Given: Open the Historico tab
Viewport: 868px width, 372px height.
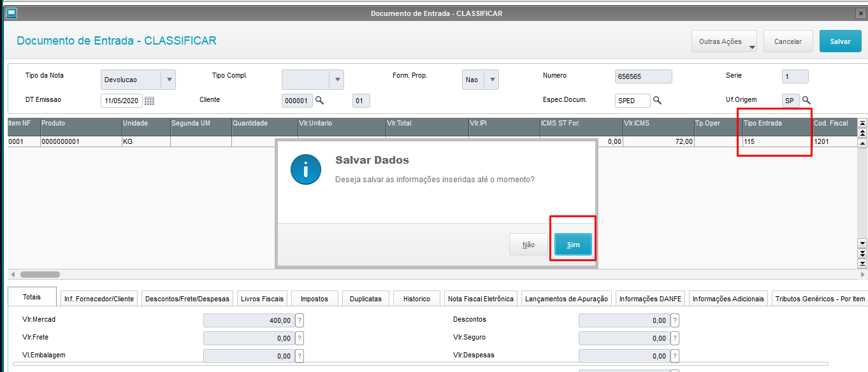Looking at the screenshot, I should (x=417, y=299).
